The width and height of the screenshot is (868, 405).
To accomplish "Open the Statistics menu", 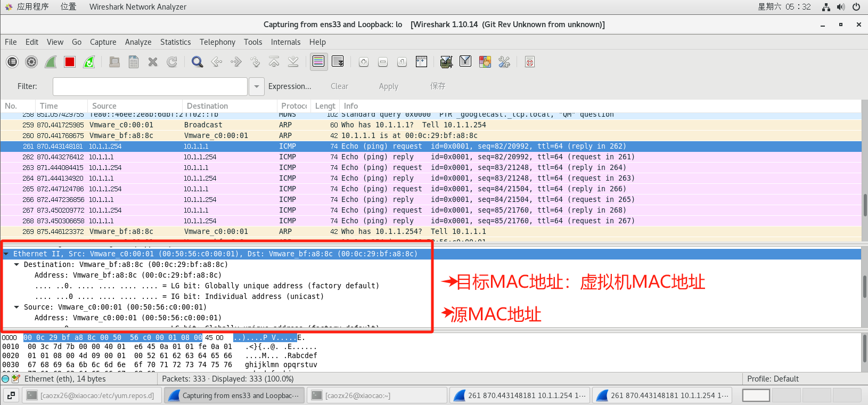I will (x=175, y=42).
